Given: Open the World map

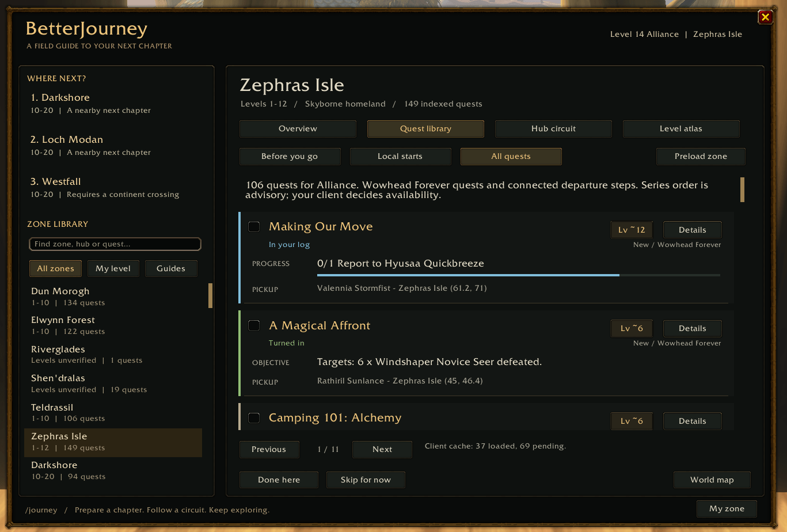Looking at the screenshot, I should [712, 480].
